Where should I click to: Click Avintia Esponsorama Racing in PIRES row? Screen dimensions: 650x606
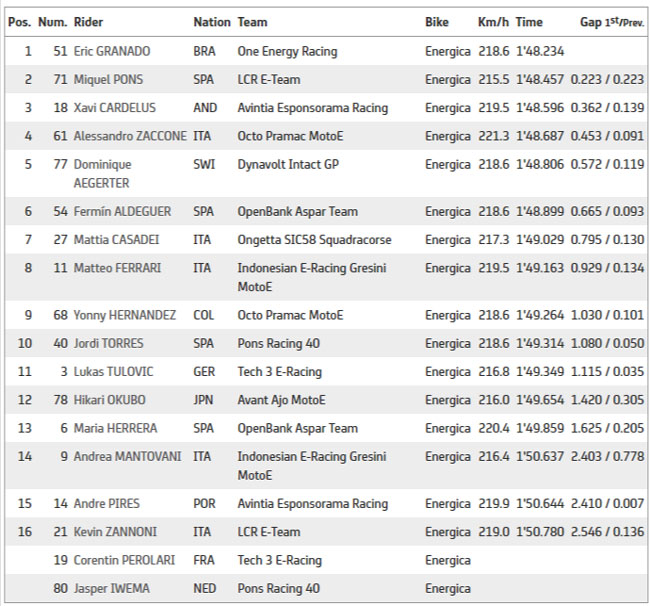[313, 504]
